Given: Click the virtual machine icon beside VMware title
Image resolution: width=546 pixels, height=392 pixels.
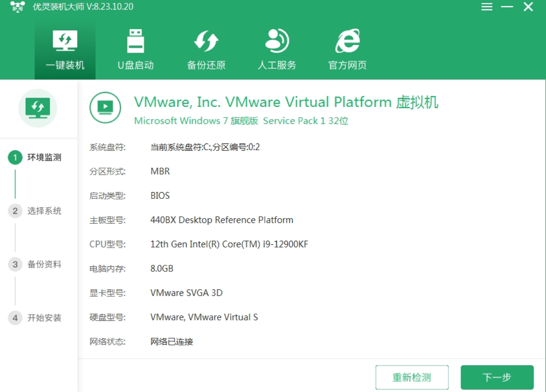Looking at the screenshot, I should [105, 107].
